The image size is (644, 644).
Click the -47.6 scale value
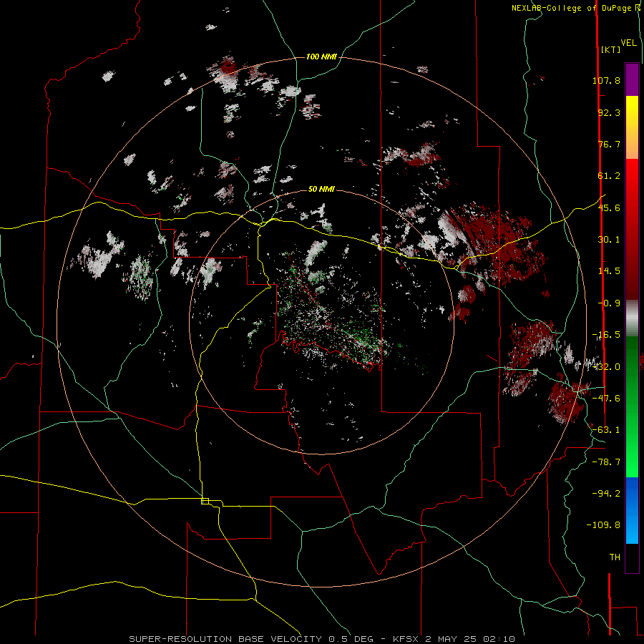(x=606, y=399)
